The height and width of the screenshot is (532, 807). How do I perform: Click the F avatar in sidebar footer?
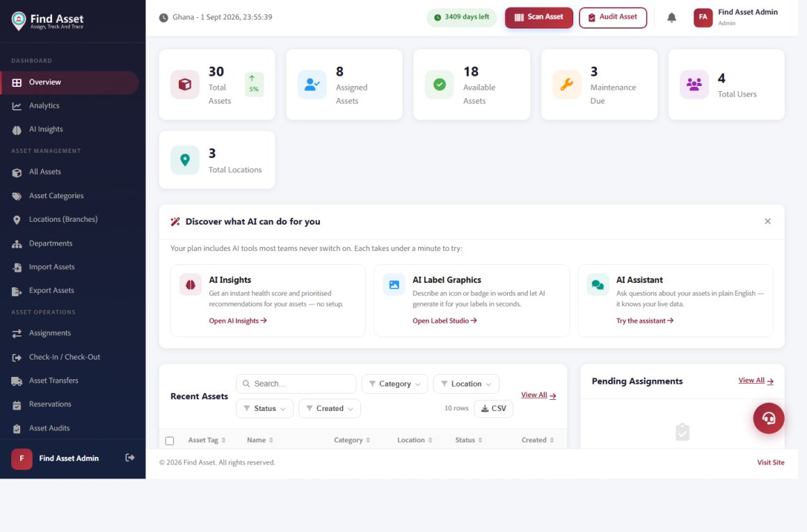tap(22, 458)
